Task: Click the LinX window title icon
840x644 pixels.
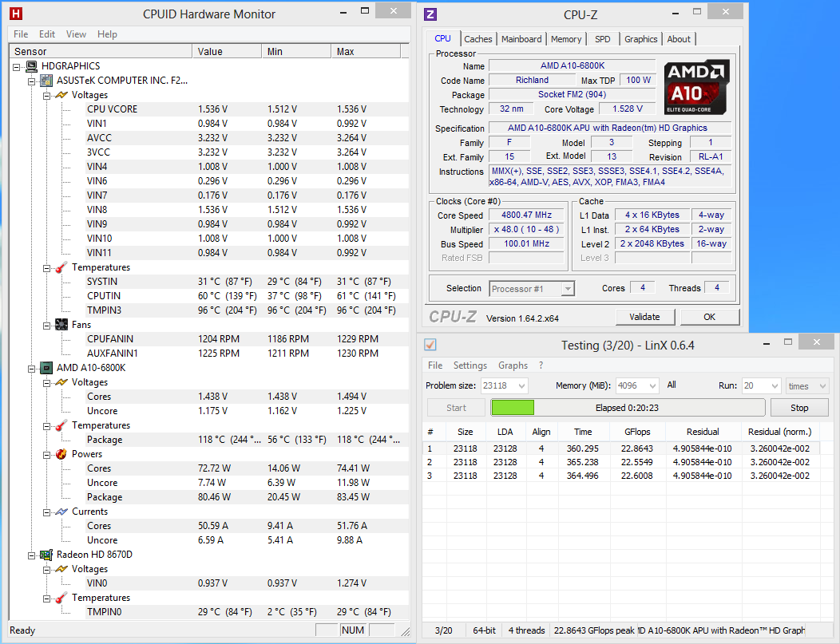Action: click(430, 345)
